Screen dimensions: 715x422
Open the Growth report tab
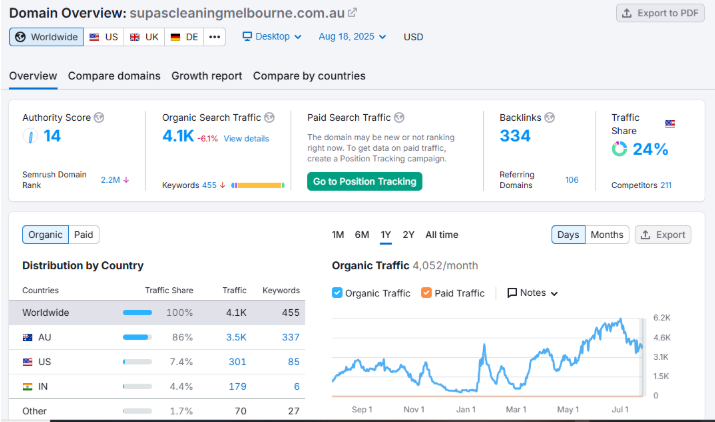[x=206, y=76]
